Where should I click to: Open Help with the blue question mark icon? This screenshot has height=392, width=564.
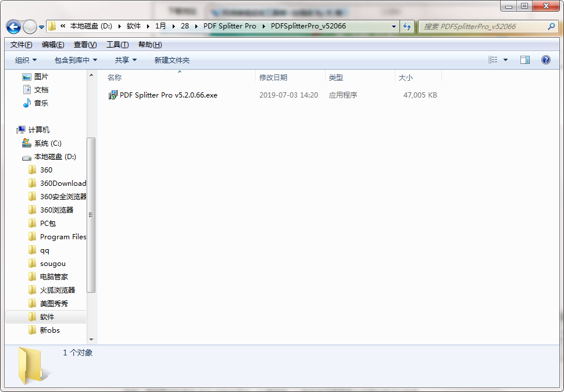coord(545,60)
